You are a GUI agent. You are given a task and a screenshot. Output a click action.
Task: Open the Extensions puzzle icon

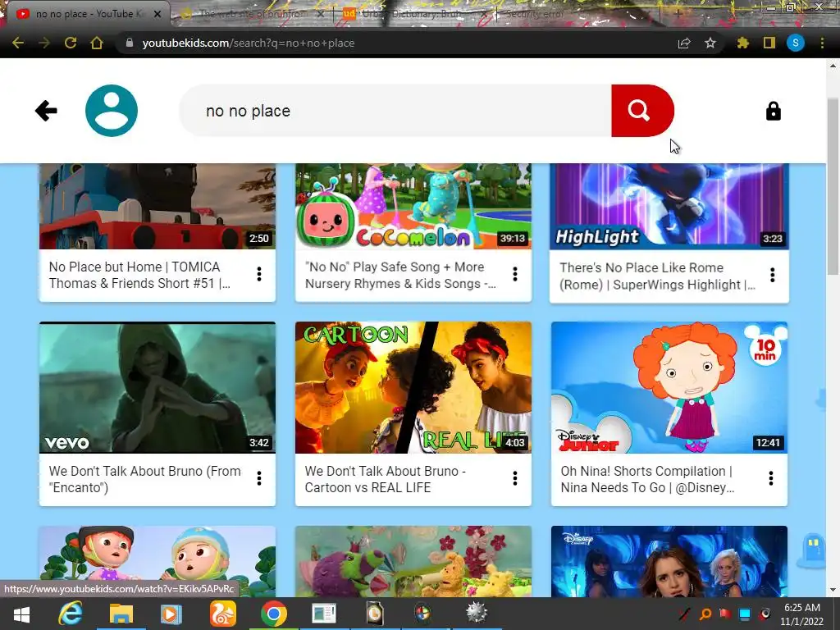point(743,43)
